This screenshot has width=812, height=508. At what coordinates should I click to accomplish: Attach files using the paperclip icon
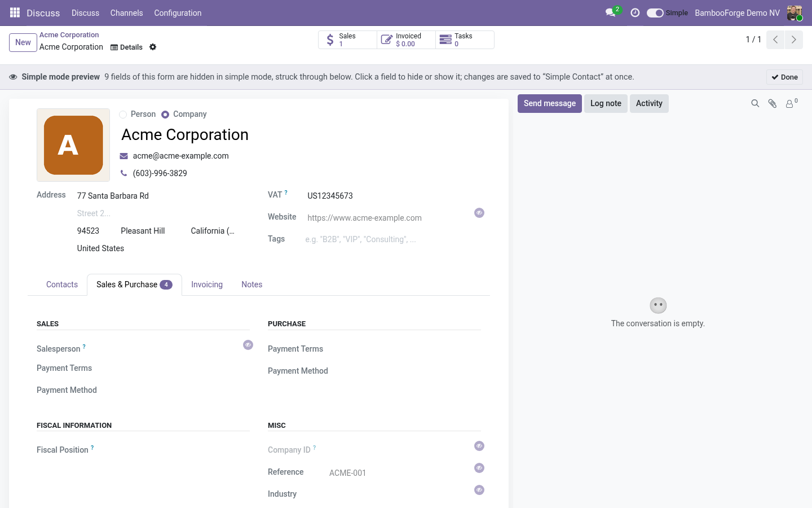click(773, 103)
